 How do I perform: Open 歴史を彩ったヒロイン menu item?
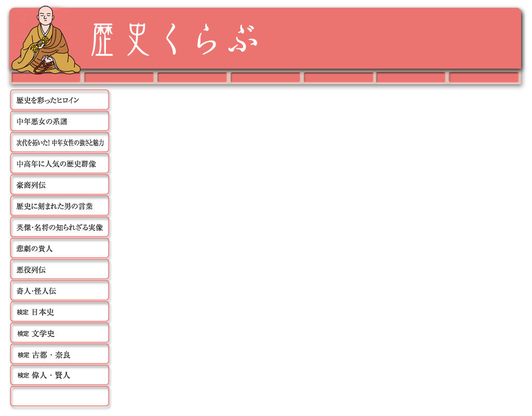point(60,100)
